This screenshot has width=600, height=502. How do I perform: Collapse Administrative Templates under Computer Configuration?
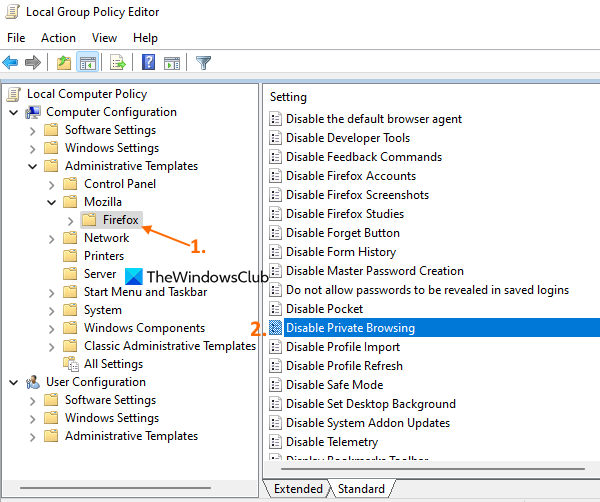click(x=33, y=166)
